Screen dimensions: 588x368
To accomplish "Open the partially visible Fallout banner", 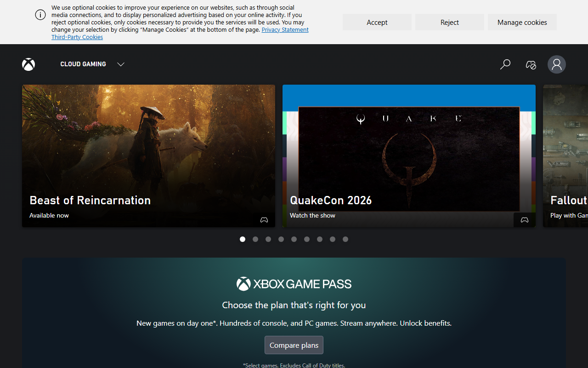I will point(565,156).
